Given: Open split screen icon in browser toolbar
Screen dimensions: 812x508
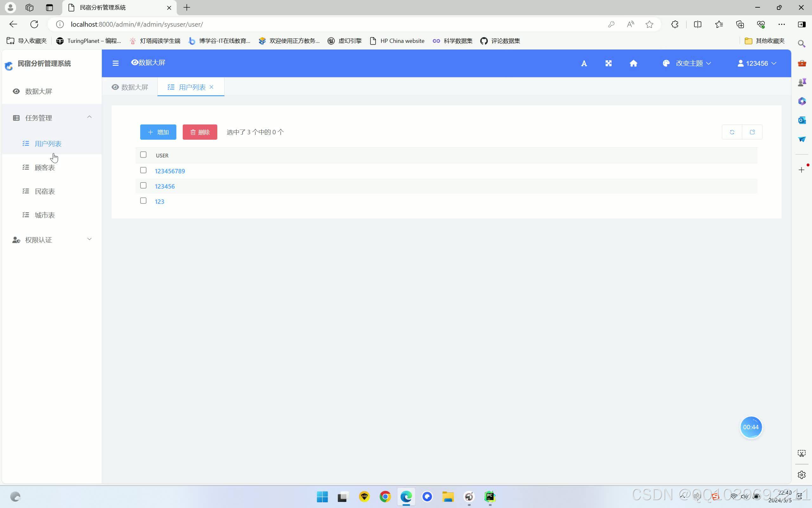Looking at the screenshot, I should click(697, 24).
